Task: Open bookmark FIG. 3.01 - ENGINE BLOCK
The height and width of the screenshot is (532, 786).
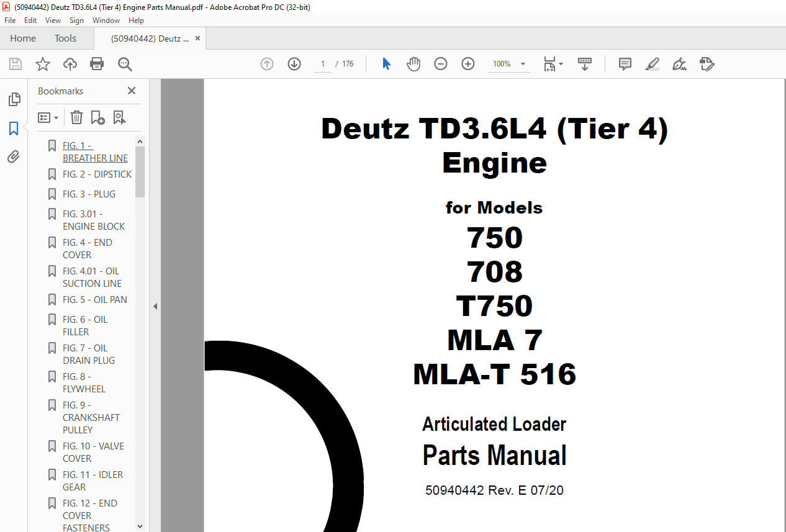Action: click(x=94, y=220)
